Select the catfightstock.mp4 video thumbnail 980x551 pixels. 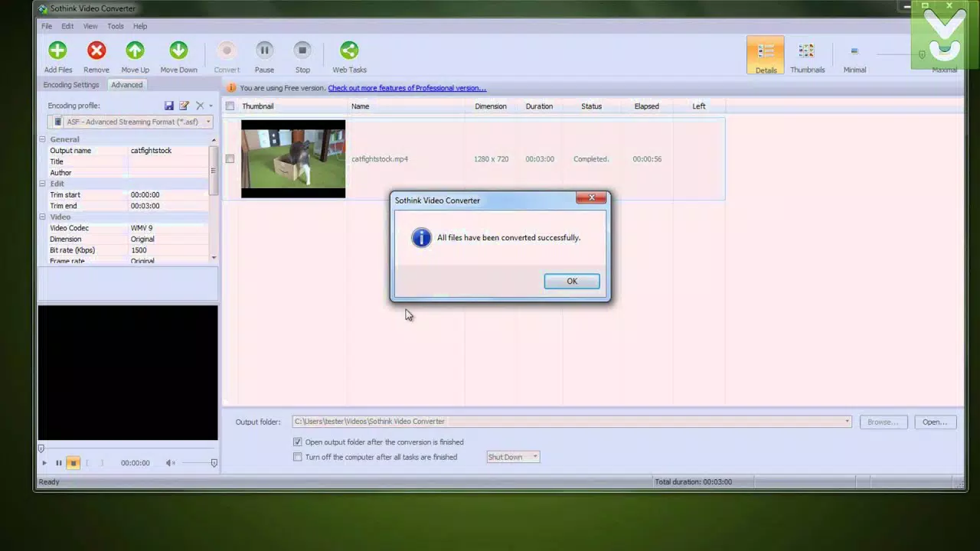(293, 158)
